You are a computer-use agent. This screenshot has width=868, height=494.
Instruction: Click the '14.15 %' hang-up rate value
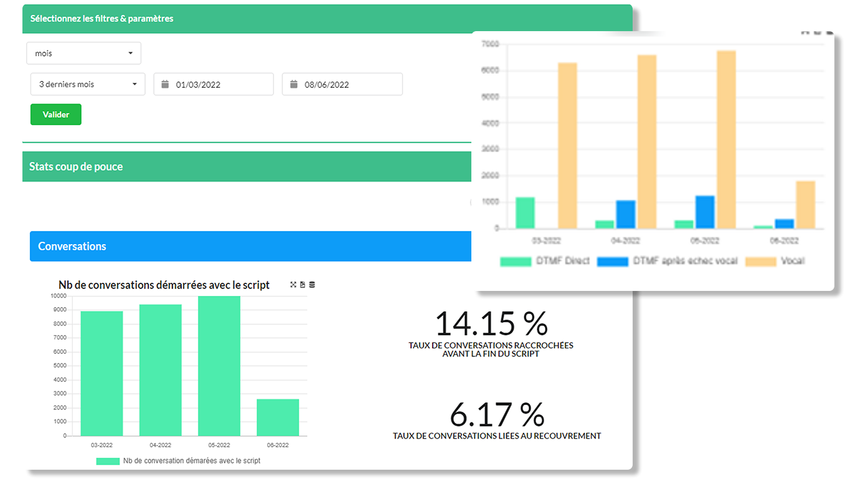pyautogui.click(x=491, y=323)
